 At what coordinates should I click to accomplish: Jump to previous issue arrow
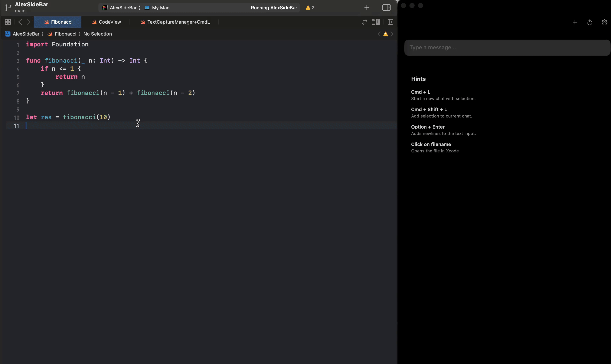379,34
